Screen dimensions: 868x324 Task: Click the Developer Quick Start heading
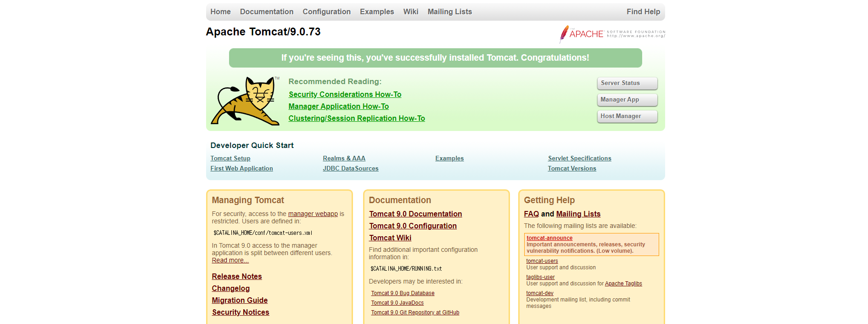[x=252, y=145]
